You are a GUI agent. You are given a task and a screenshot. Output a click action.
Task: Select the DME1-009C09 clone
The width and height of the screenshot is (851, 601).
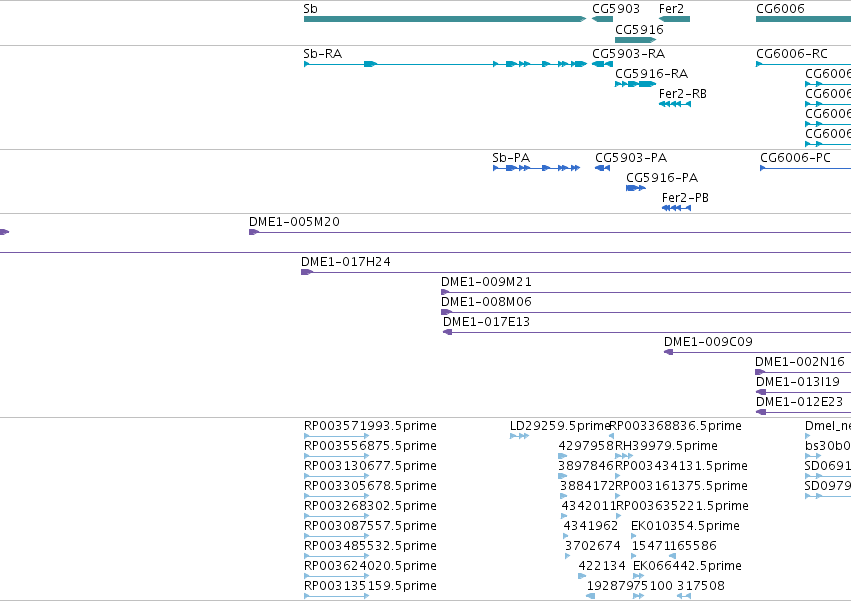757,352
